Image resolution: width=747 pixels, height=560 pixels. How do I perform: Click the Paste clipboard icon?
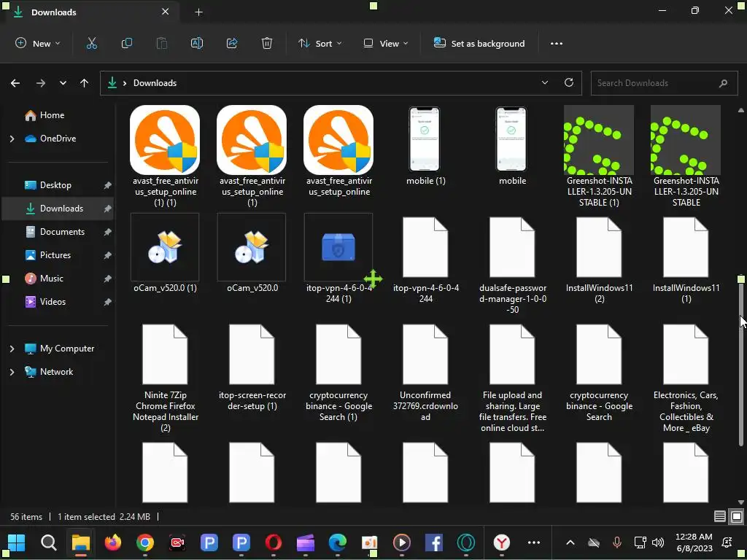(162, 43)
